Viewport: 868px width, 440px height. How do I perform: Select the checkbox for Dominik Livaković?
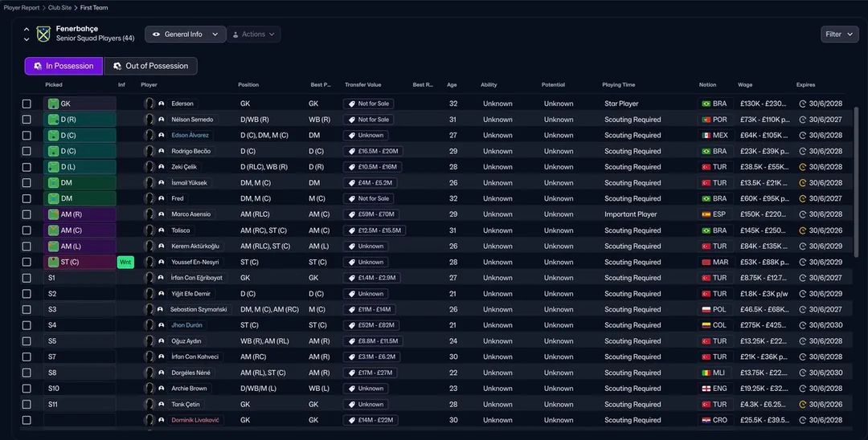tap(27, 420)
